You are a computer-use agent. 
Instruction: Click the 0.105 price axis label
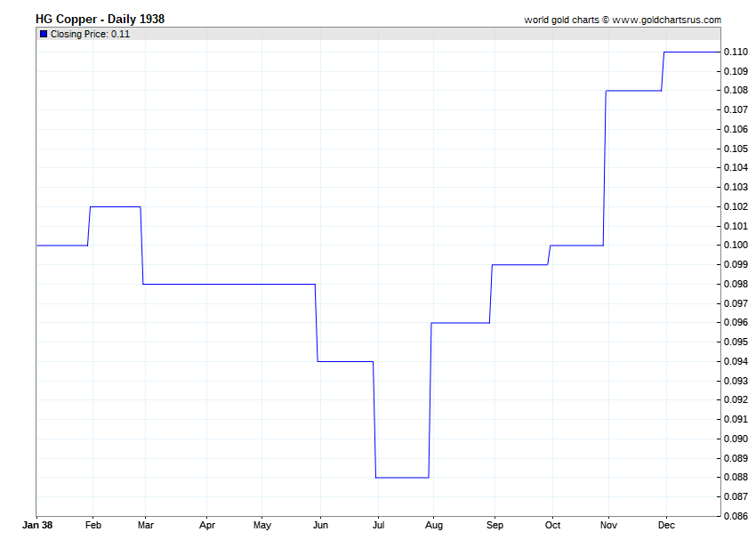pyautogui.click(x=736, y=149)
